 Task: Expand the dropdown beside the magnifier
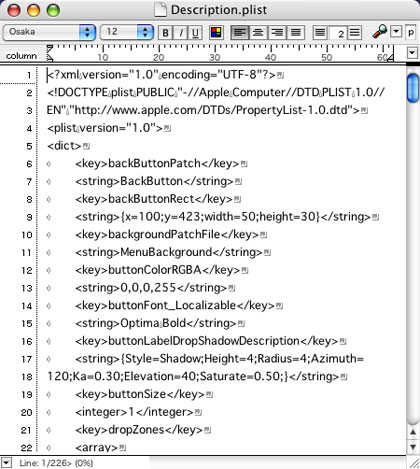pyautogui.click(x=396, y=32)
